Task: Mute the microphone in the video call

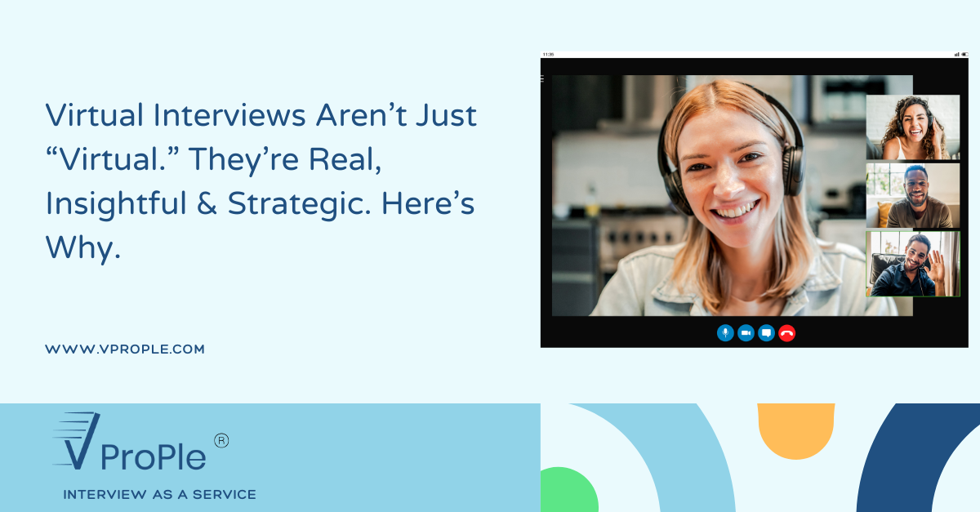Action: (x=725, y=333)
